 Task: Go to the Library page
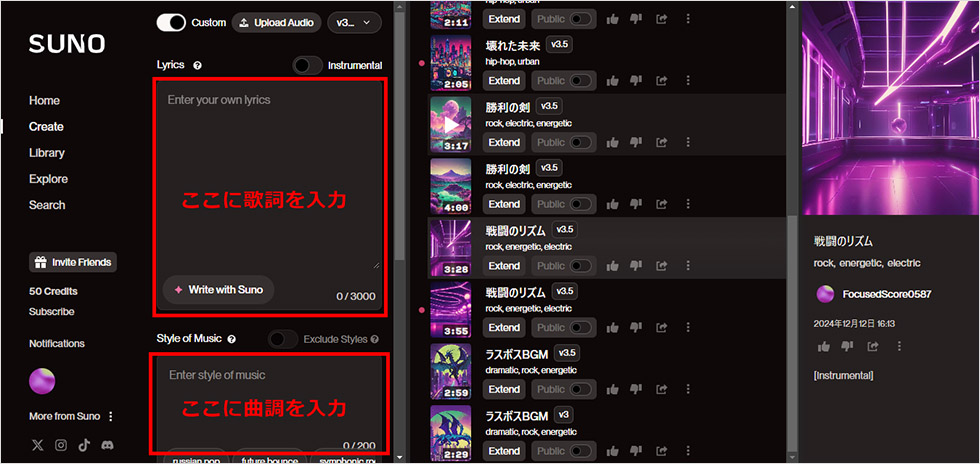click(x=46, y=153)
